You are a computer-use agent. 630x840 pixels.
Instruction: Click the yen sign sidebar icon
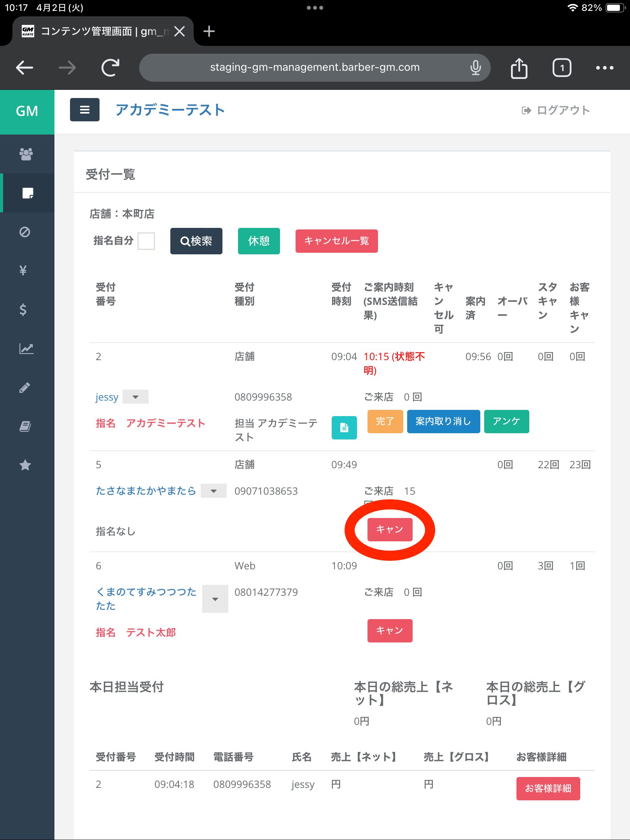tap(23, 270)
